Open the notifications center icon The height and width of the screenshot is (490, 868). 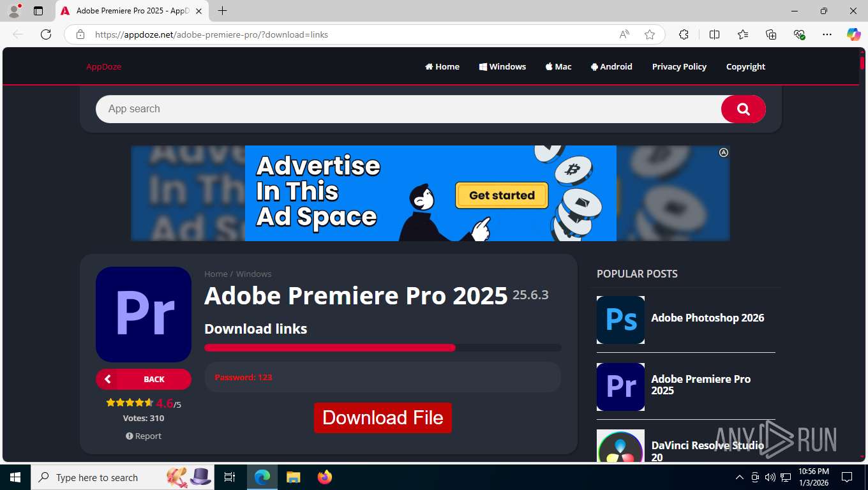pyautogui.click(x=847, y=477)
